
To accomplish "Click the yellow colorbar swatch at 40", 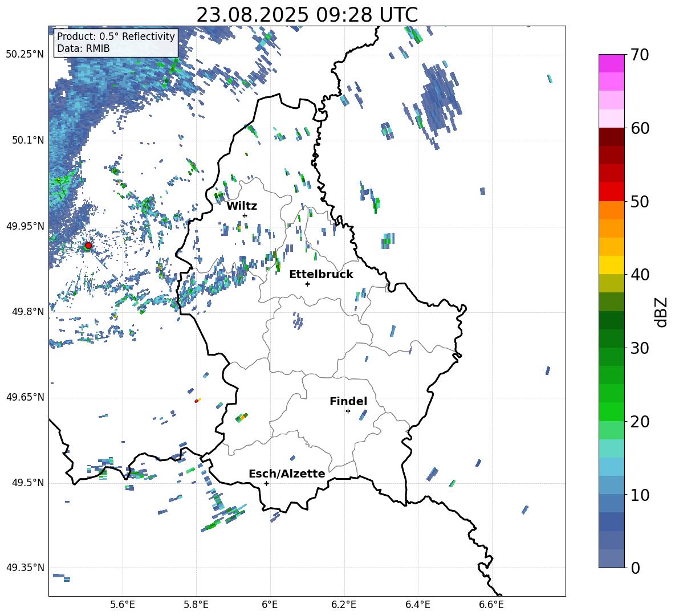I will click(611, 265).
